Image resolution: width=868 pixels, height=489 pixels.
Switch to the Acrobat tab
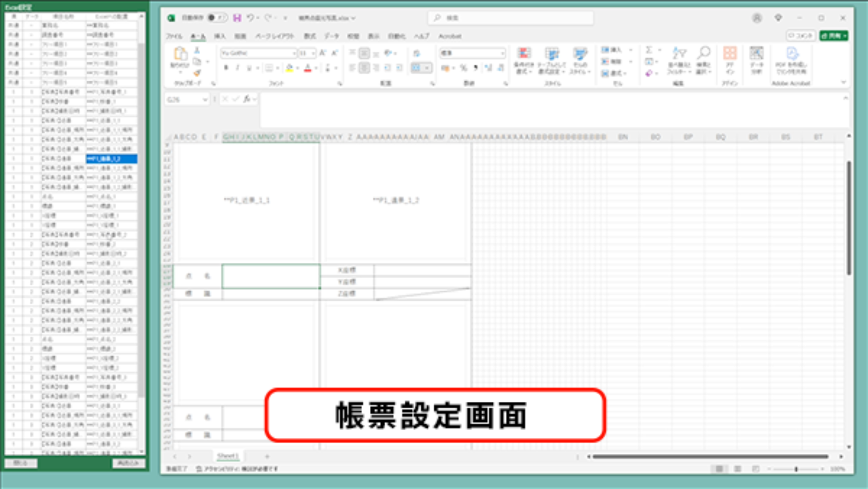click(x=450, y=36)
